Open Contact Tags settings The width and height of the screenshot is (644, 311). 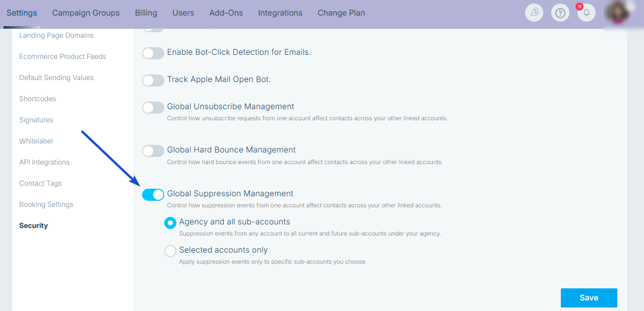pos(40,183)
